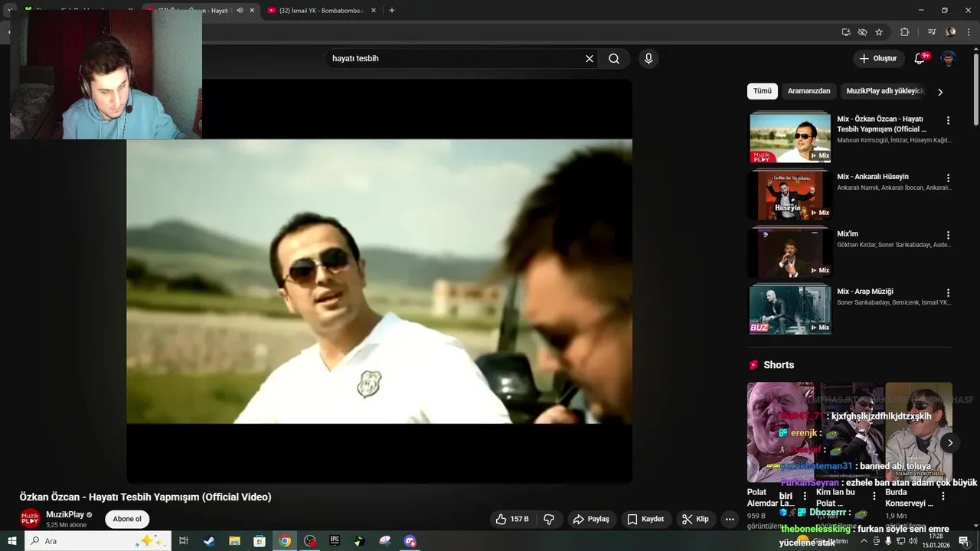The height and width of the screenshot is (551, 980).
Task: Open Chrome media controls icon
Action: 932,32
